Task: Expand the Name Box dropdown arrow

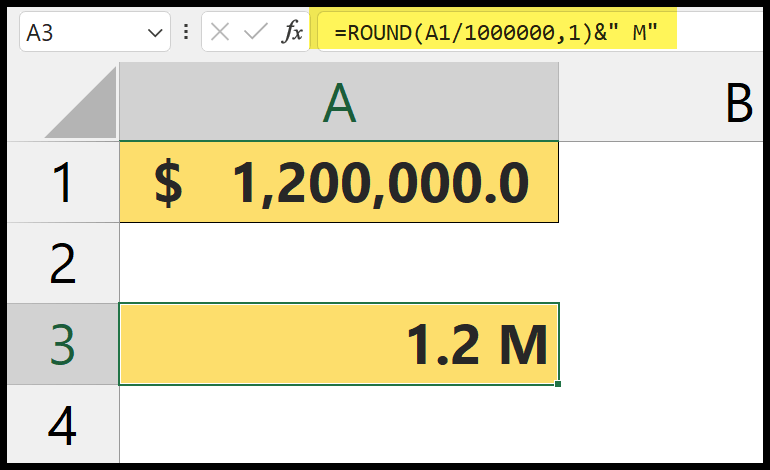Action: tap(156, 32)
